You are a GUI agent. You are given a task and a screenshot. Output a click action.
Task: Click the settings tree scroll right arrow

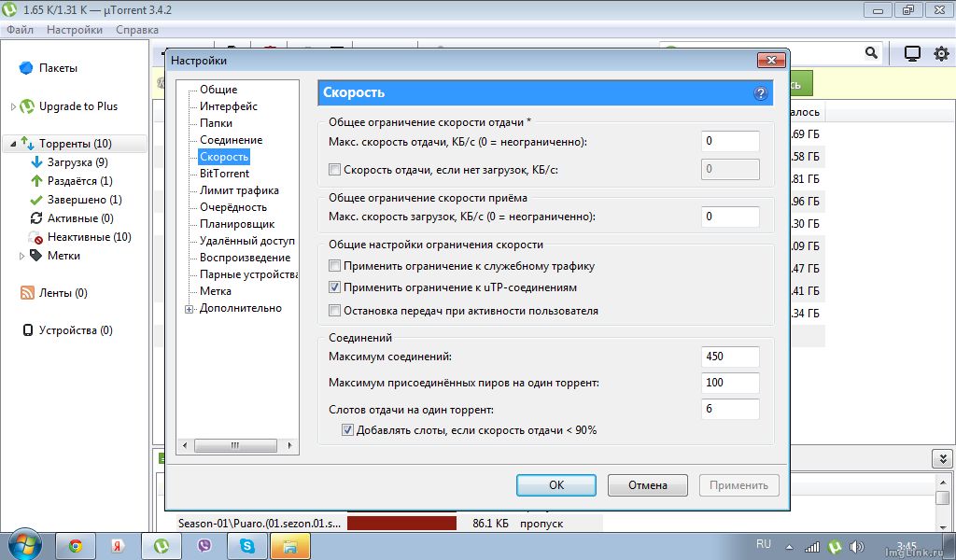pyautogui.click(x=289, y=445)
